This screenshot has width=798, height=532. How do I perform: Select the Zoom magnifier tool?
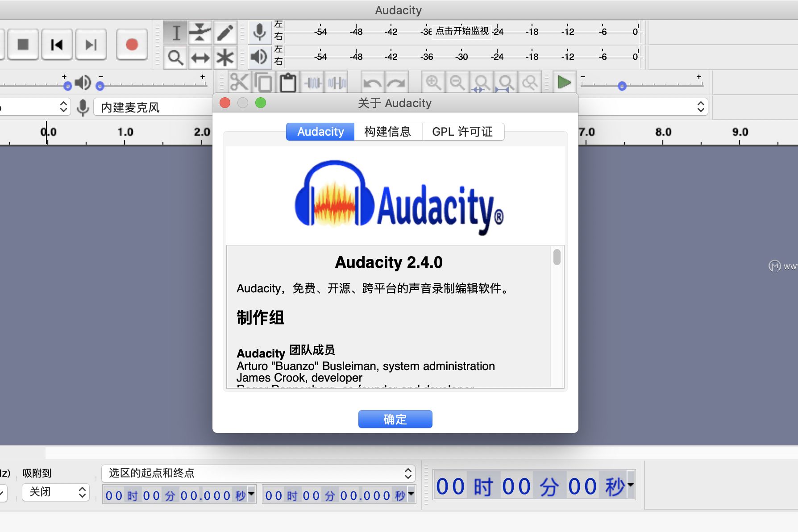pos(175,58)
